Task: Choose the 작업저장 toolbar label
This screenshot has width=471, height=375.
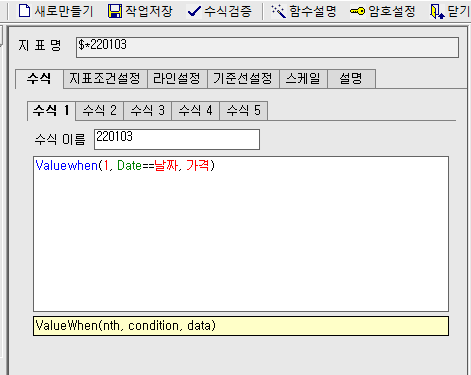Action: [149, 11]
